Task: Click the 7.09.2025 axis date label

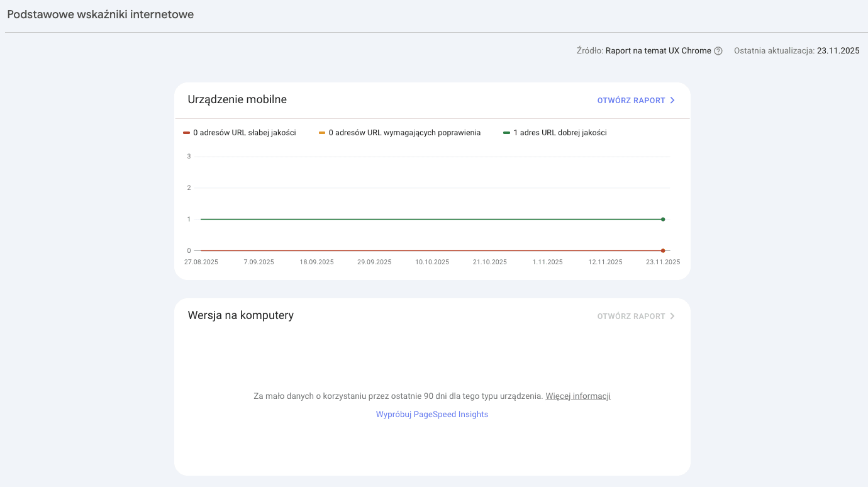Action: coord(259,262)
